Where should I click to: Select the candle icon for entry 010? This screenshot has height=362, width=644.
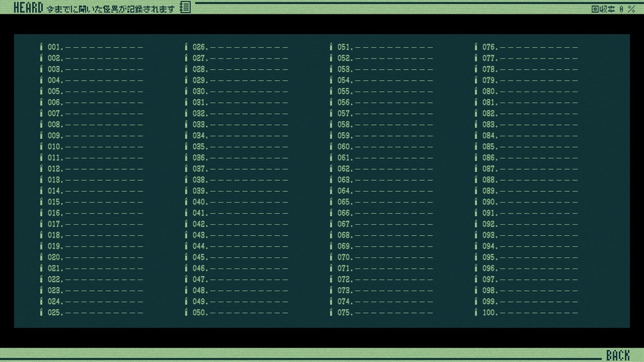click(x=41, y=146)
